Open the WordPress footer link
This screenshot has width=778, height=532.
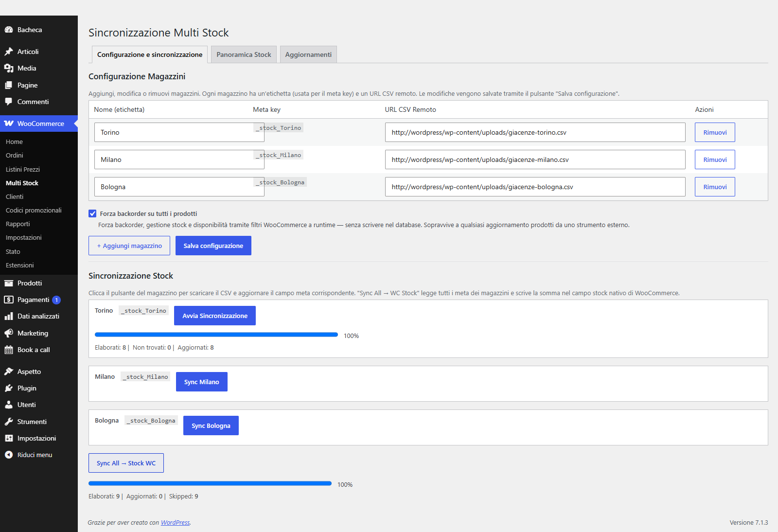(175, 523)
